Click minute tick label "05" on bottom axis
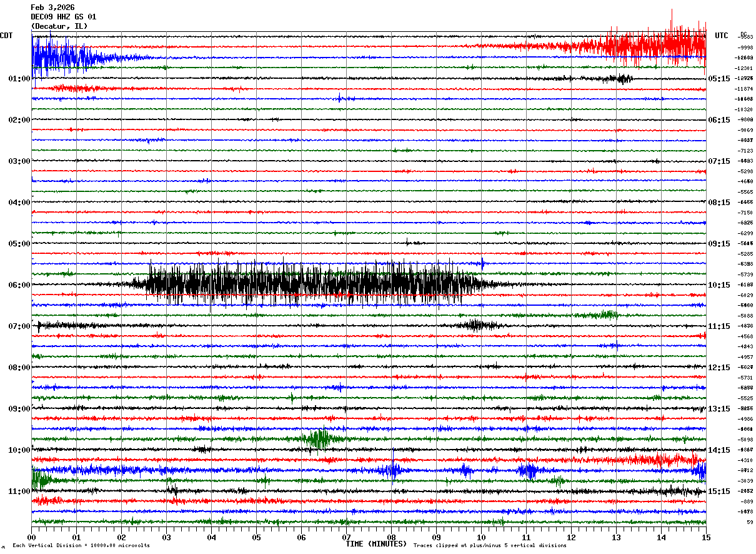This screenshot has width=756, height=554. (256, 537)
